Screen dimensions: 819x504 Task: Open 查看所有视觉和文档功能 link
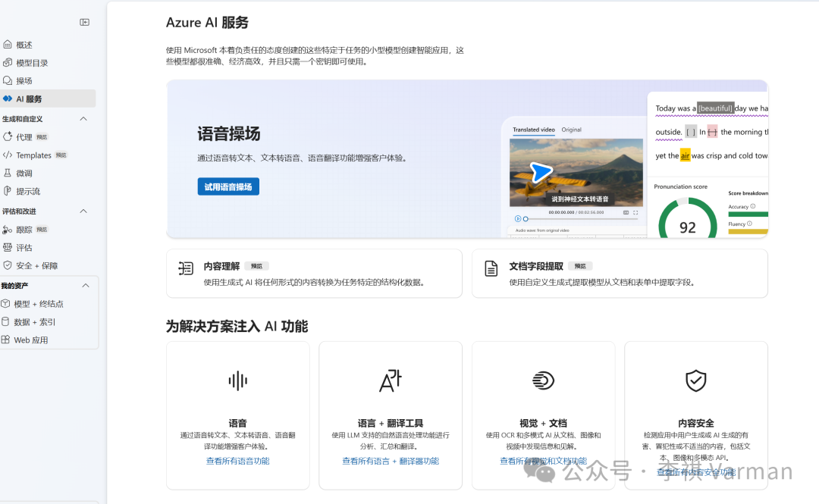543,461
